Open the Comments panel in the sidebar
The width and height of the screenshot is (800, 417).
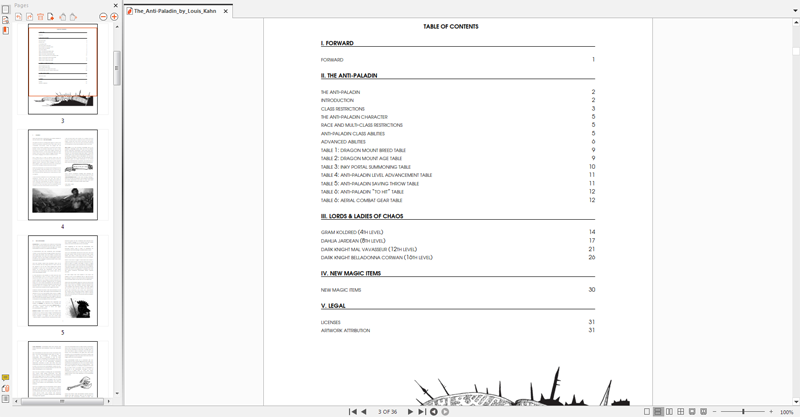5,377
